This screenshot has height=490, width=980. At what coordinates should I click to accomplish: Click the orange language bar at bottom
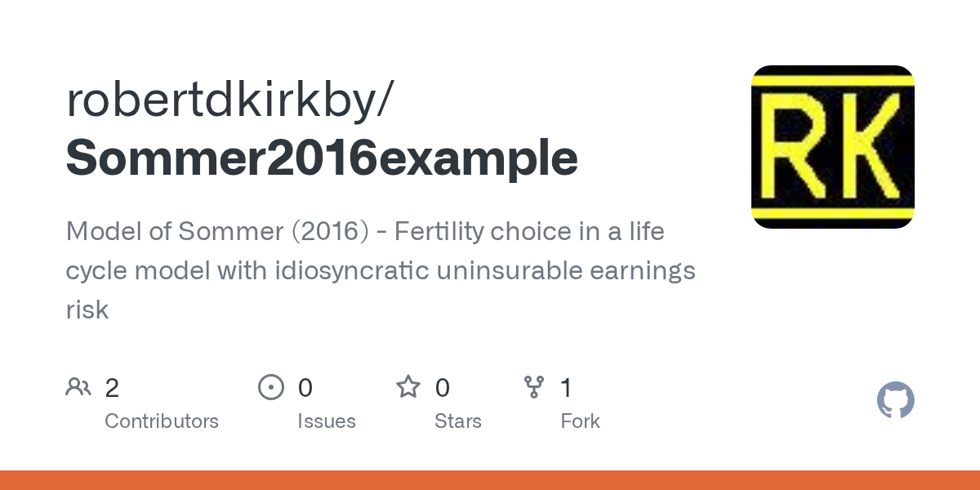(490, 480)
